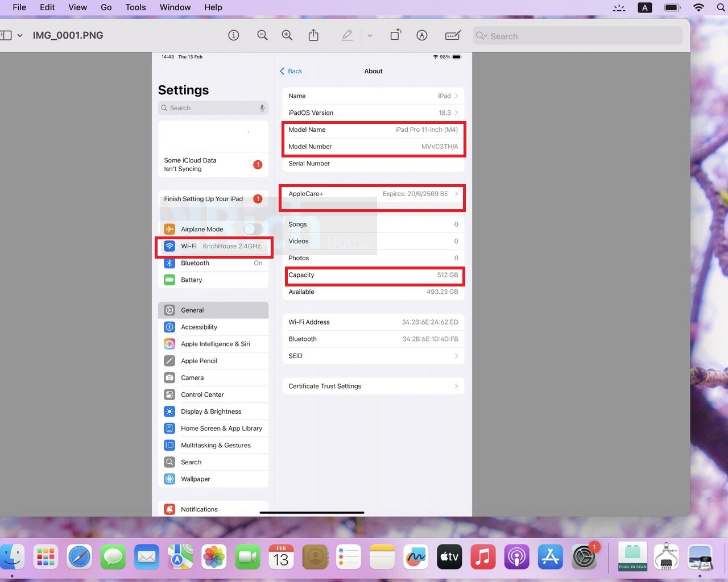Image resolution: width=728 pixels, height=582 pixels.
Task: Open Home Screen & App Library settings
Action: click(213, 429)
